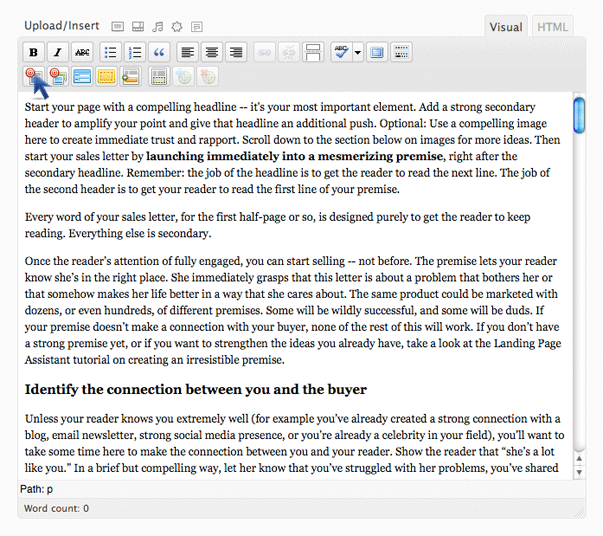
Task: Click the add image icon beside Upload/Insert
Action: point(118,26)
